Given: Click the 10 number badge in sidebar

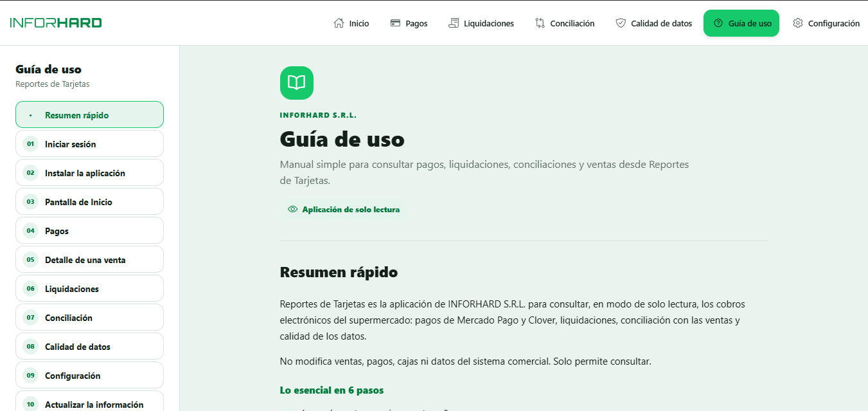Looking at the screenshot, I should tap(30, 405).
